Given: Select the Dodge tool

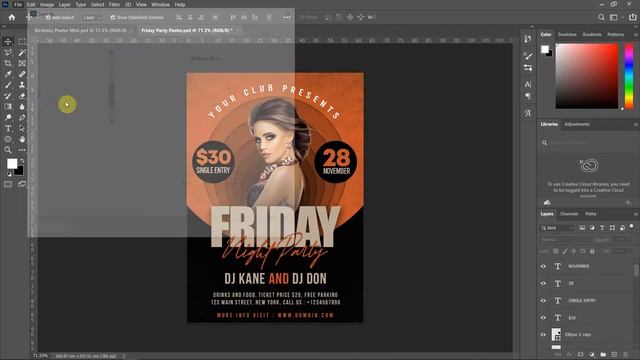Looking at the screenshot, I should tap(8, 118).
